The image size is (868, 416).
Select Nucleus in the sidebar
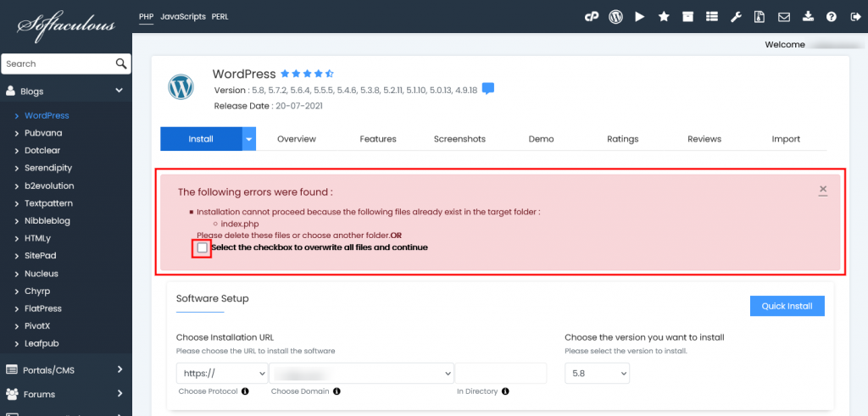[x=42, y=274]
